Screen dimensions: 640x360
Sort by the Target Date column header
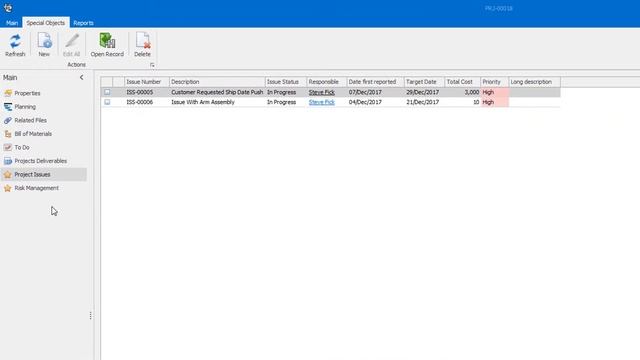(x=424, y=82)
